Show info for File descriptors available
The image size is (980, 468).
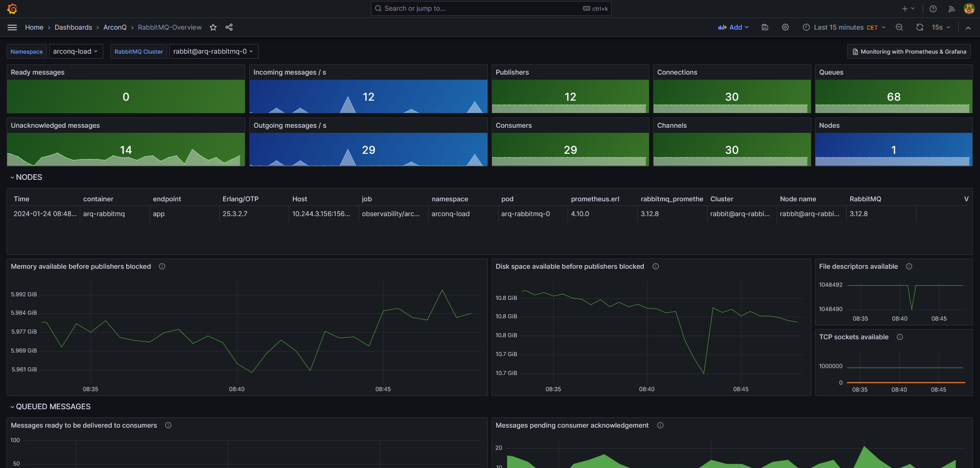909,267
